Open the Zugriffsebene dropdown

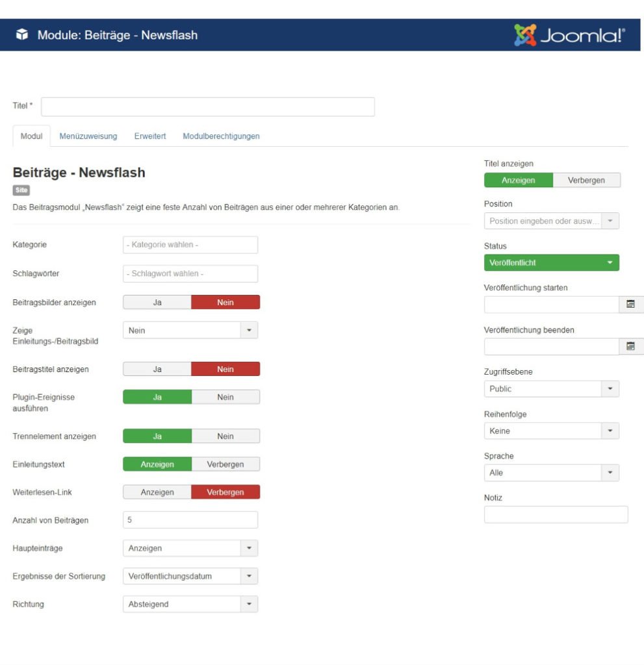click(552, 388)
